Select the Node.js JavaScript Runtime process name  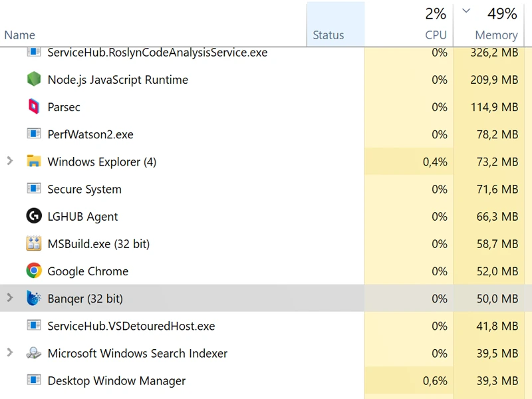coord(118,80)
